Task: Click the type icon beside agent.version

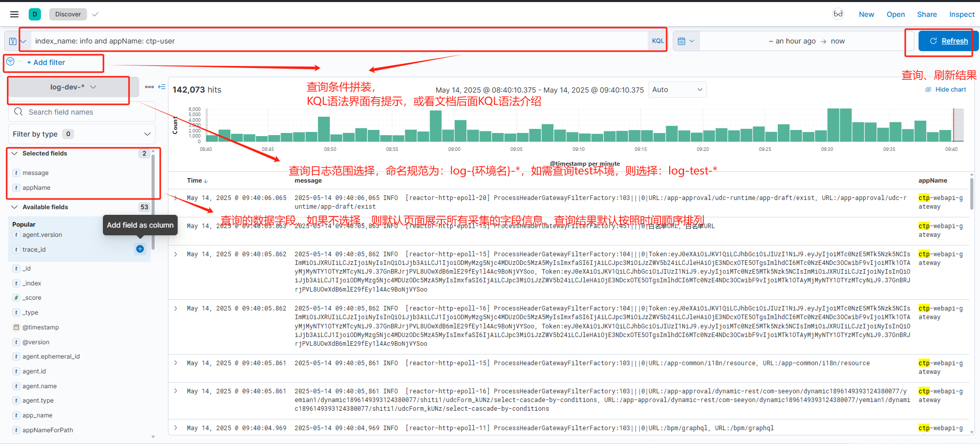Action: [16, 235]
